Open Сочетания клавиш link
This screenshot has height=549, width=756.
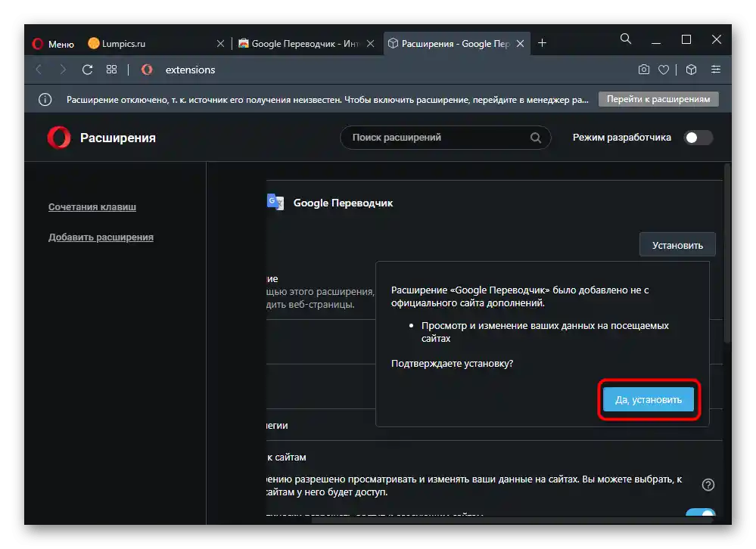pos(92,207)
